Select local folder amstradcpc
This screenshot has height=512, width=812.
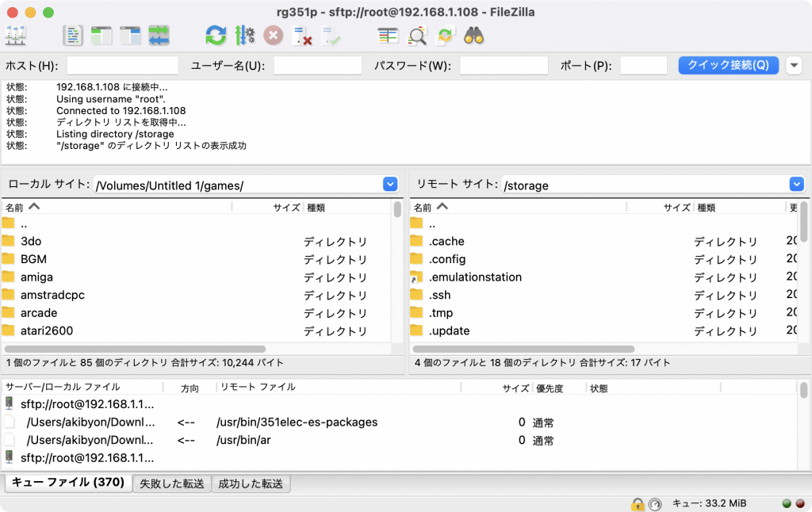[x=197, y=295]
